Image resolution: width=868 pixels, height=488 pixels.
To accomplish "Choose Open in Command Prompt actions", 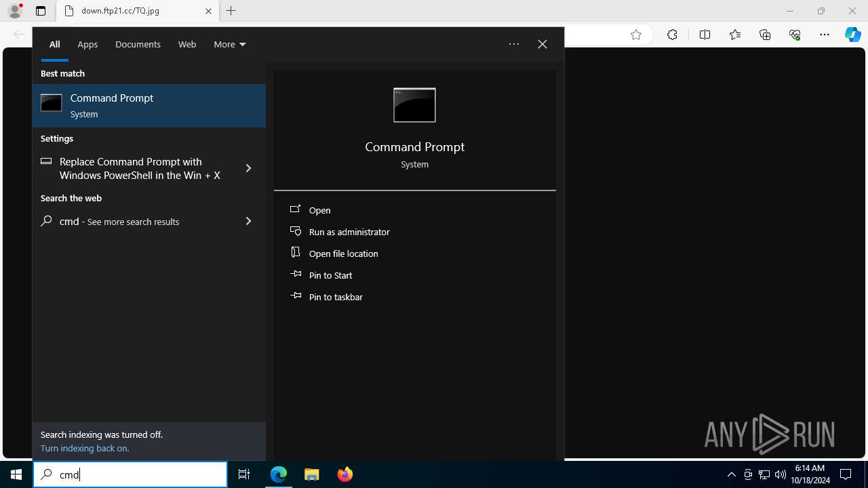I will (414, 210).
